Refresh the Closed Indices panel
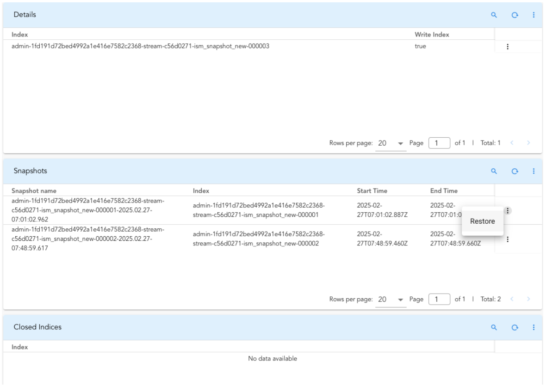 coord(514,327)
